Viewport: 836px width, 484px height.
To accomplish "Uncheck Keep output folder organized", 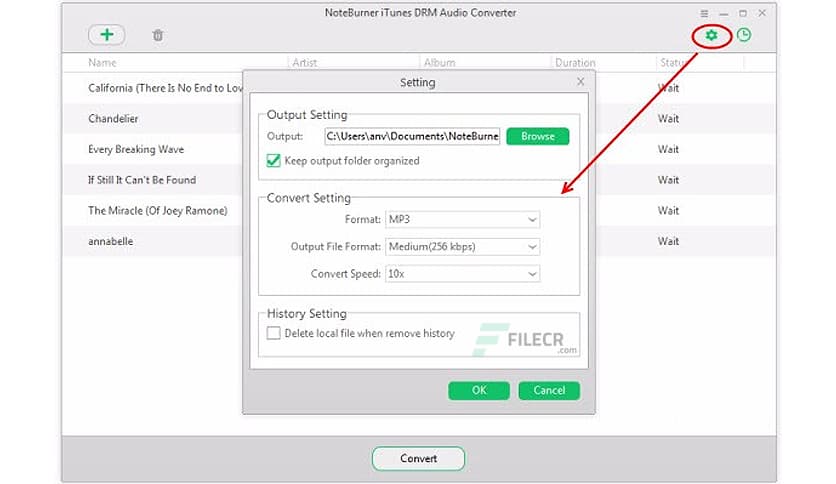I will [274, 160].
